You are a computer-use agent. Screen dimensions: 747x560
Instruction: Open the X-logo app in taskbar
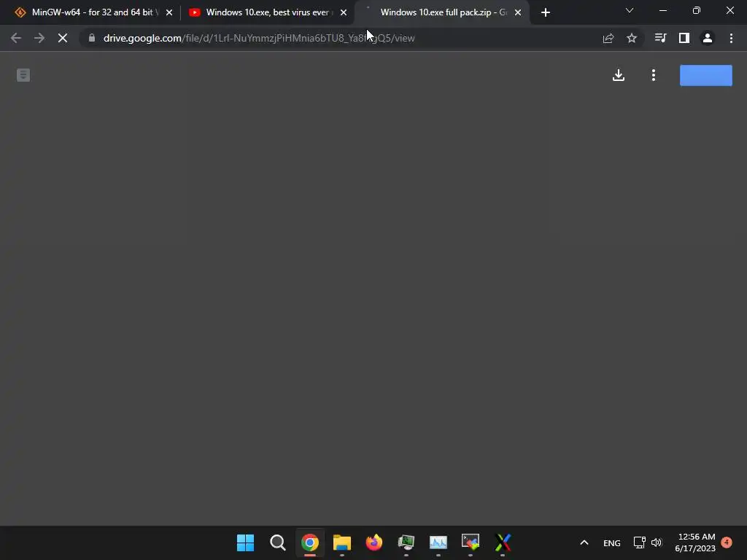click(503, 542)
